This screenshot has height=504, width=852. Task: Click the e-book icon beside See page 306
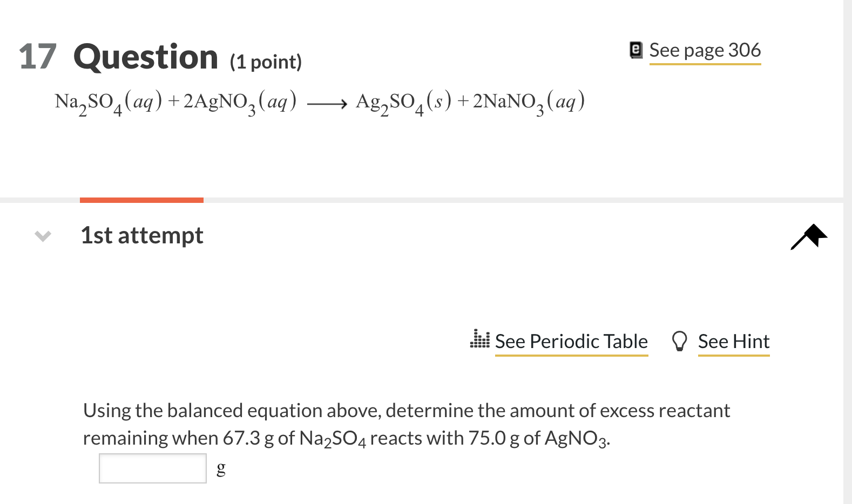(635, 49)
